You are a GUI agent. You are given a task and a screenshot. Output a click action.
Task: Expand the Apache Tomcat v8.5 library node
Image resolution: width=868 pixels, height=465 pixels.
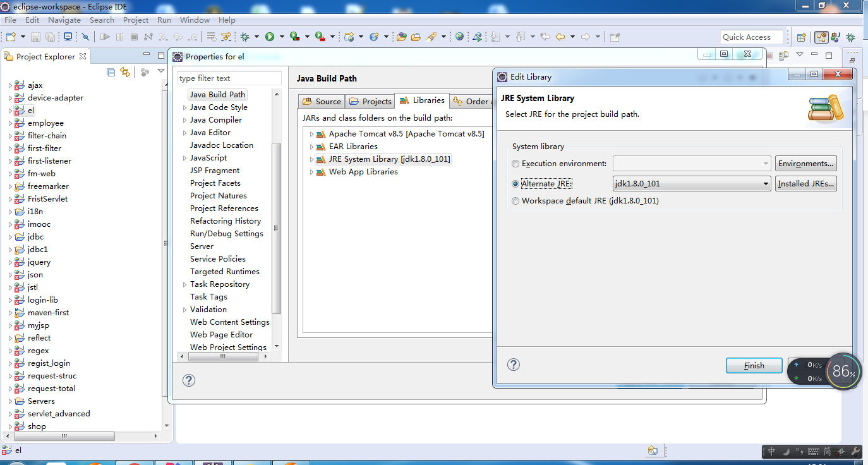click(x=311, y=134)
